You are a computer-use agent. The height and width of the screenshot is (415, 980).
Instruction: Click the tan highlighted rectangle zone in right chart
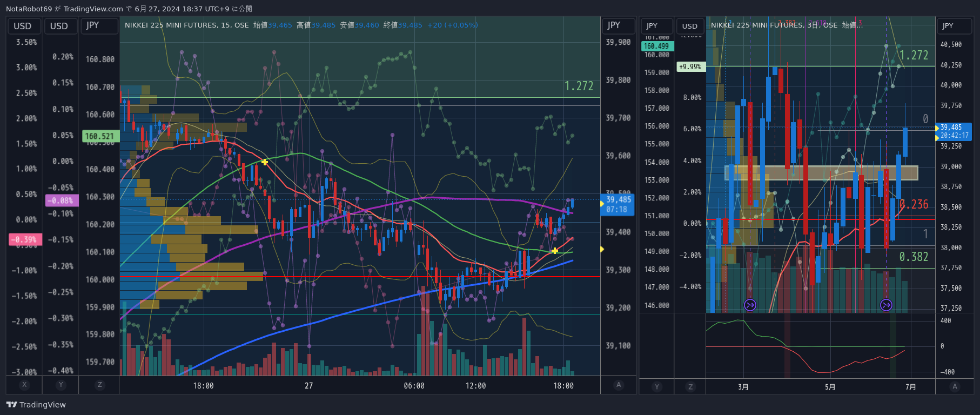[821, 173]
